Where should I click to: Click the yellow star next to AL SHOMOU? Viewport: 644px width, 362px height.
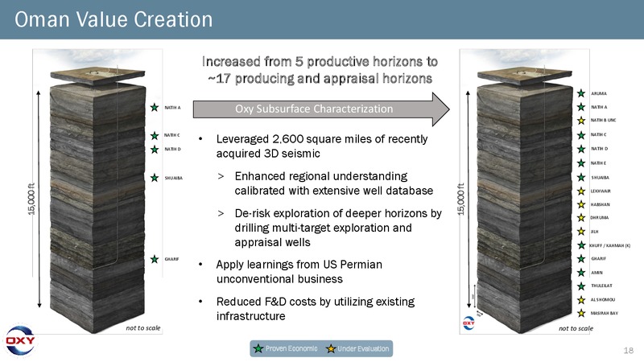click(x=580, y=300)
